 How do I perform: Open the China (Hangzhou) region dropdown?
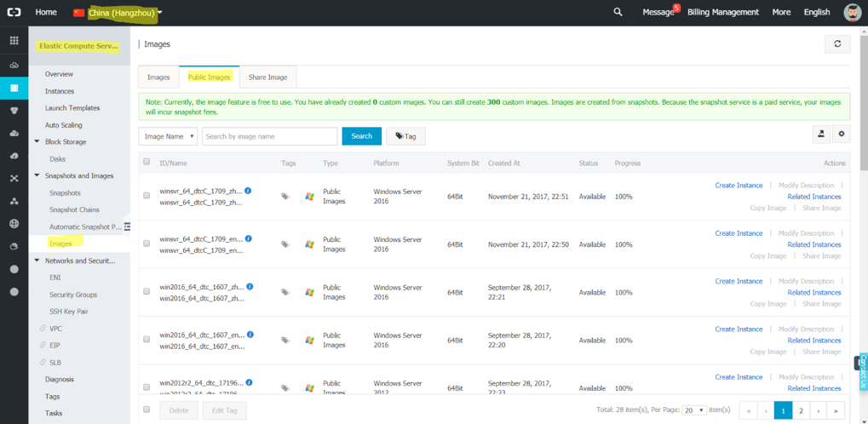(125, 12)
